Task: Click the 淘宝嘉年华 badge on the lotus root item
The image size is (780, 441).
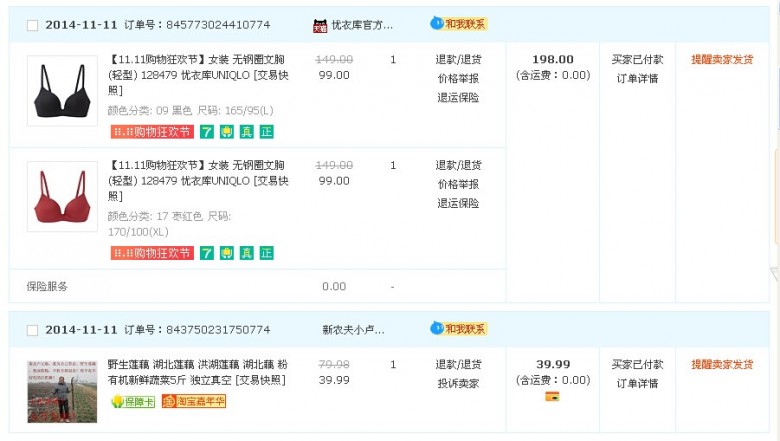Action: (201, 401)
